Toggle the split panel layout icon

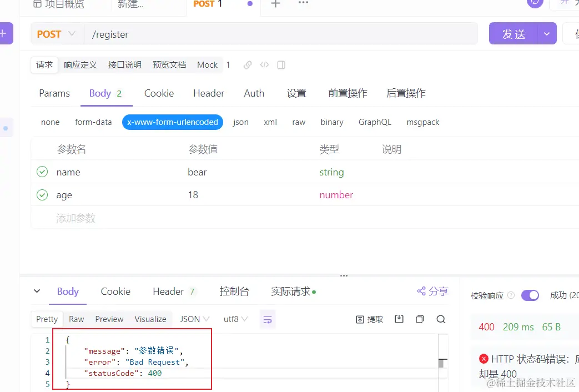pos(281,65)
